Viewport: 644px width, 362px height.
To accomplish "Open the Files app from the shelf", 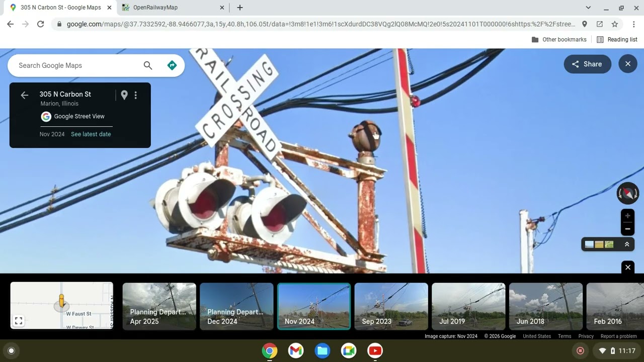I will click(x=323, y=351).
